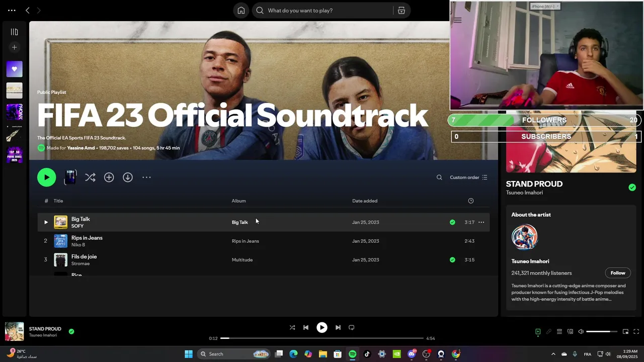Open the Phonk playlist thumbnail in sidebar
The width and height of the screenshot is (644, 362).
click(x=14, y=112)
